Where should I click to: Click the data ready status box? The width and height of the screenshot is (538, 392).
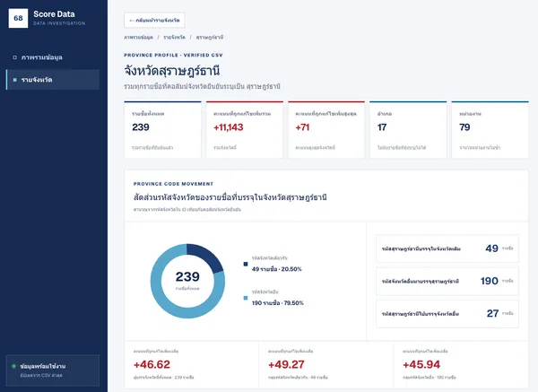point(53,370)
